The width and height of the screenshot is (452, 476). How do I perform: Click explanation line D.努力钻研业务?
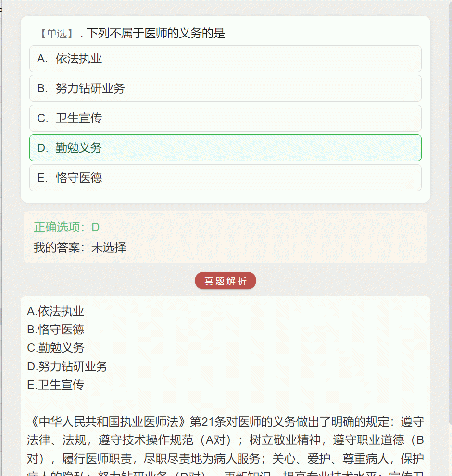67,366
